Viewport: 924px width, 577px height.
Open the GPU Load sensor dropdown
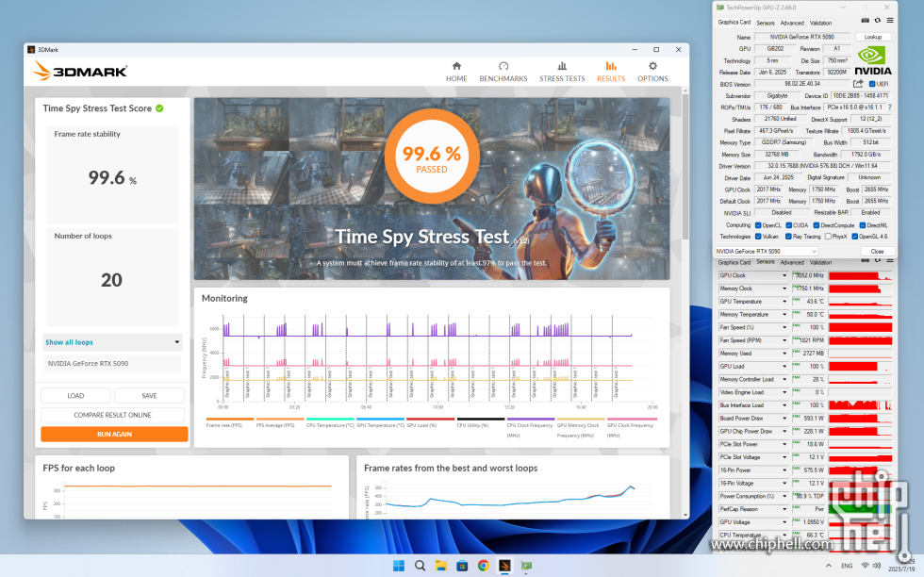pos(784,367)
